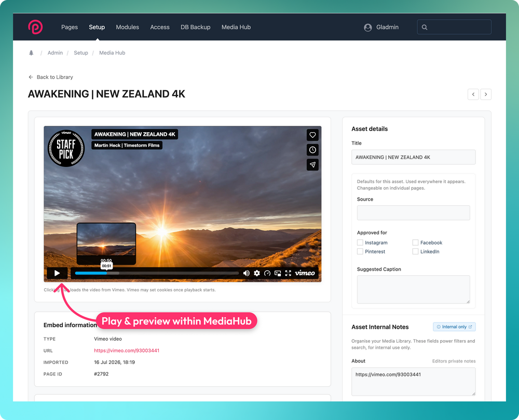Open the Setup menu

[97, 27]
